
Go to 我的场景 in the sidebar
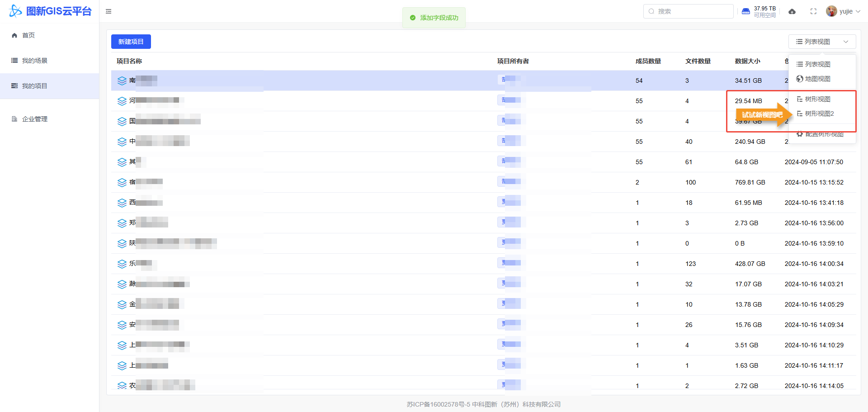[x=34, y=61]
